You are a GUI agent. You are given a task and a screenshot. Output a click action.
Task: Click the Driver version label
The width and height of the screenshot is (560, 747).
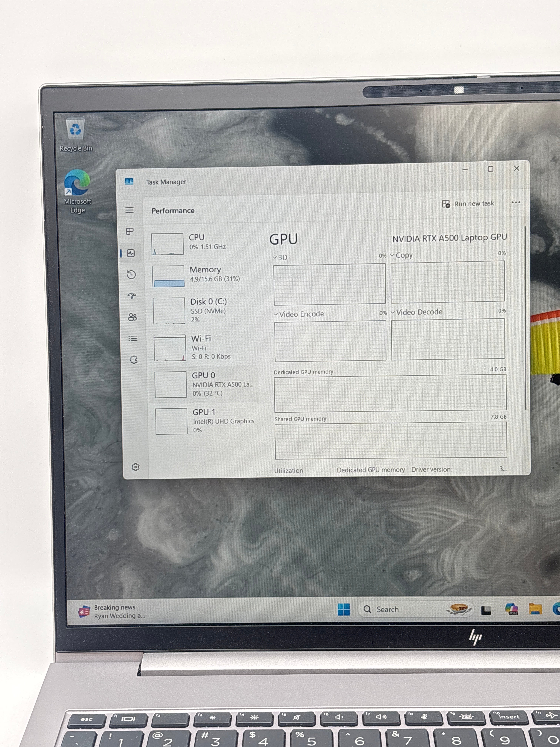pyautogui.click(x=431, y=469)
